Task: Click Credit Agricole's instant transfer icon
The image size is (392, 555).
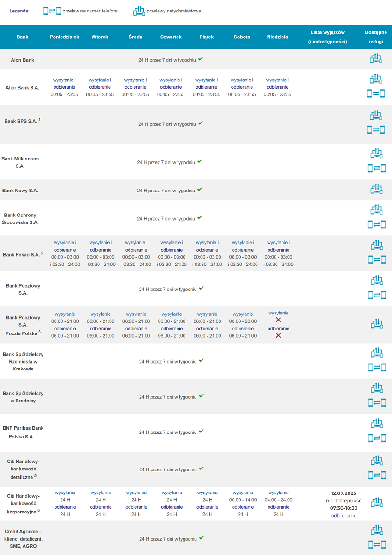Action: pos(376,530)
